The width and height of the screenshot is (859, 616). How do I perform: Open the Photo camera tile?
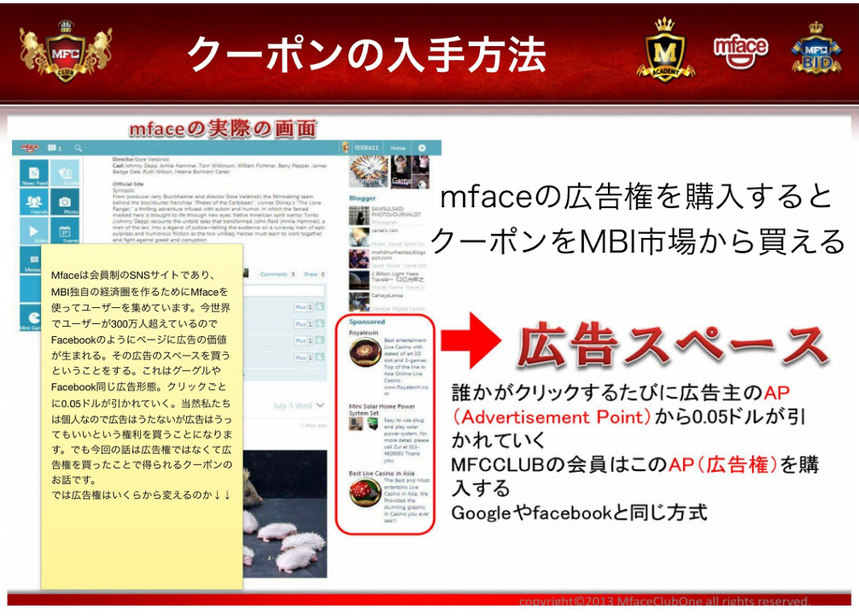pyautogui.click(x=65, y=202)
